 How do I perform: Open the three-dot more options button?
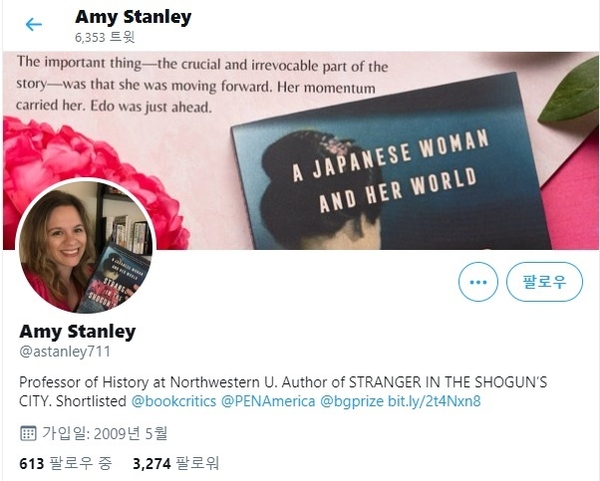[x=478, y=282]
